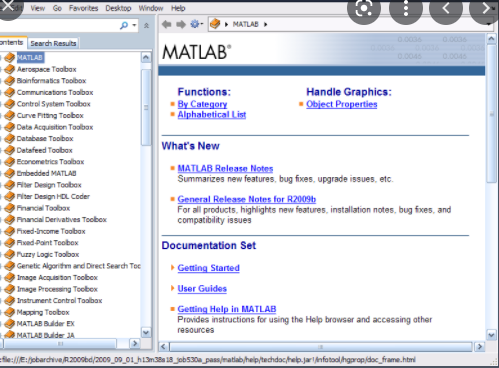Go to previous image overlay arrow
Image resolution: width=499 pixels, height=368 pixels.
point(446,8)
